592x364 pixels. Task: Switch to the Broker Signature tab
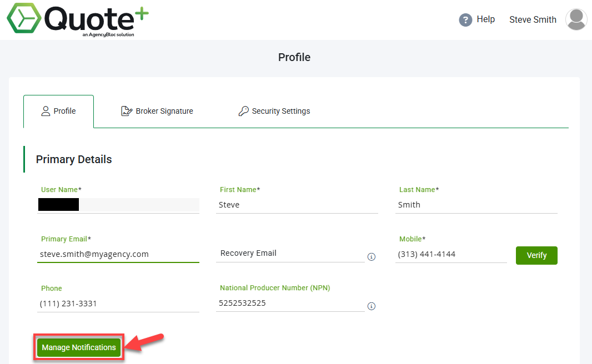157,112
